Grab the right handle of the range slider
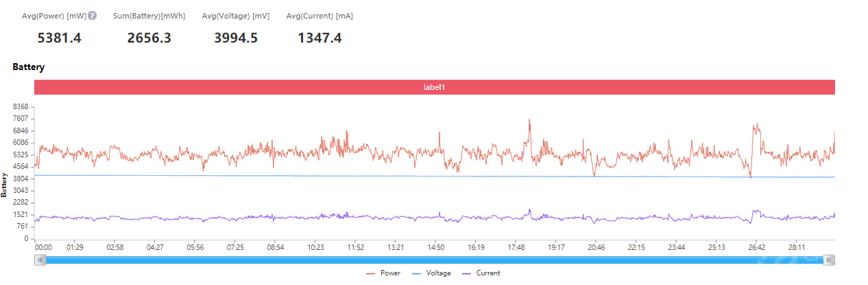Viewport: 868px width, 285px height. (x=829, y=260)
